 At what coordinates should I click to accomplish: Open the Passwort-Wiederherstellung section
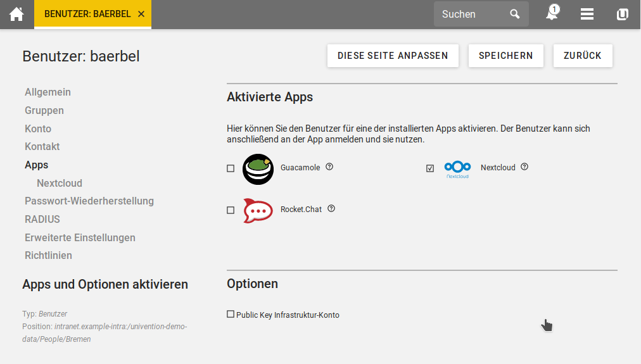tap(89, 201)
